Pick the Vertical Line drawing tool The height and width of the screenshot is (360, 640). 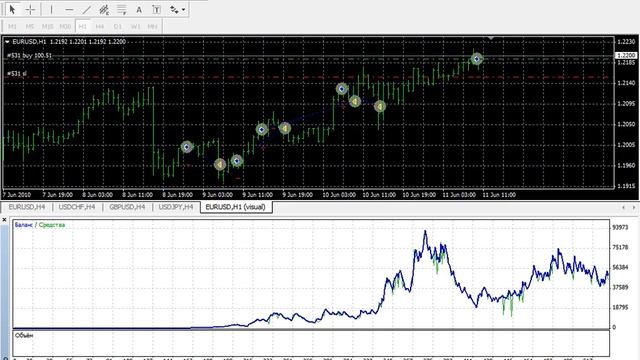click(51, 9)
